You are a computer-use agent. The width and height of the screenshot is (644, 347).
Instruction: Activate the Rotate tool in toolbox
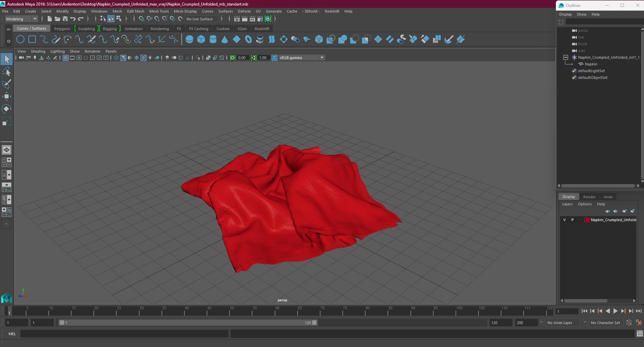(6, 109)
